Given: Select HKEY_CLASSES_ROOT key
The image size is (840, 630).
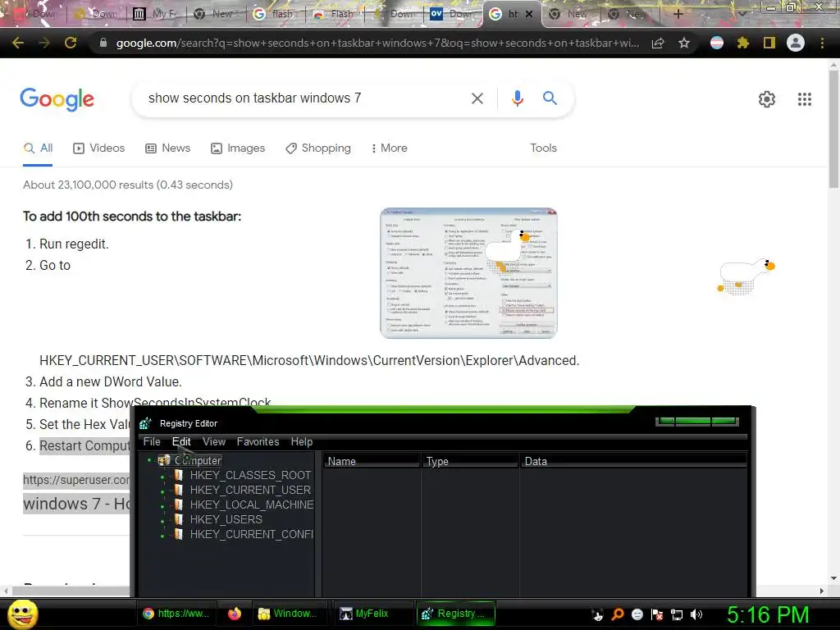Looking at the screenshot, I should click(x=250, y=475).
